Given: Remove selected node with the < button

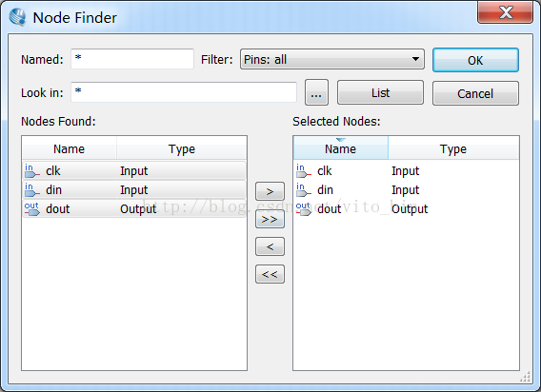Looking at the screenshot, I should (270, 246).
